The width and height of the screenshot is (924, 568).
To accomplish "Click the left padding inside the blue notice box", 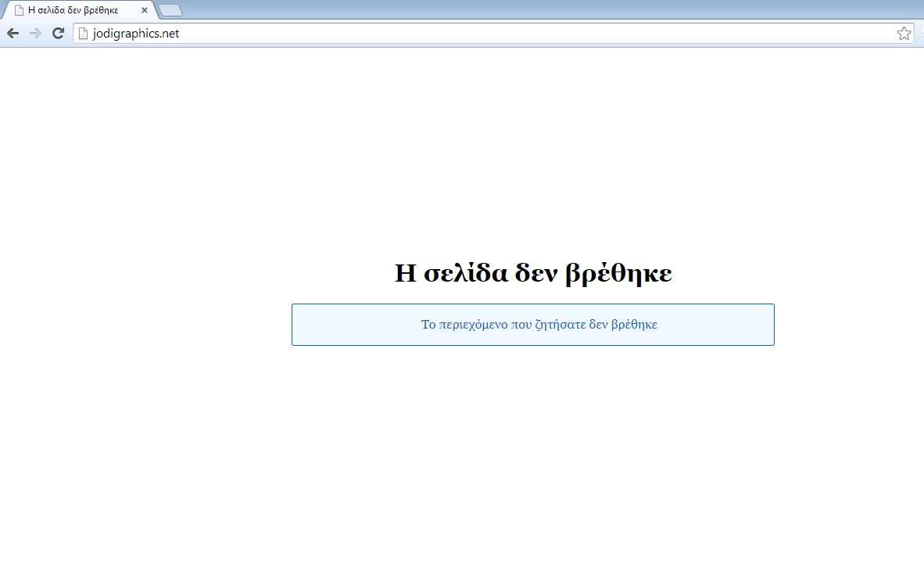I will pos(328,324).
